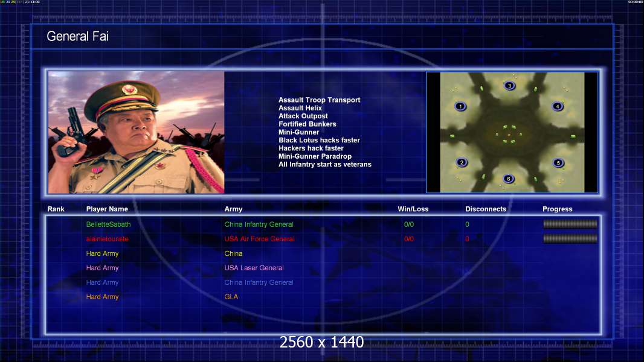Select start position marker 4 on map

coord(558,106)
